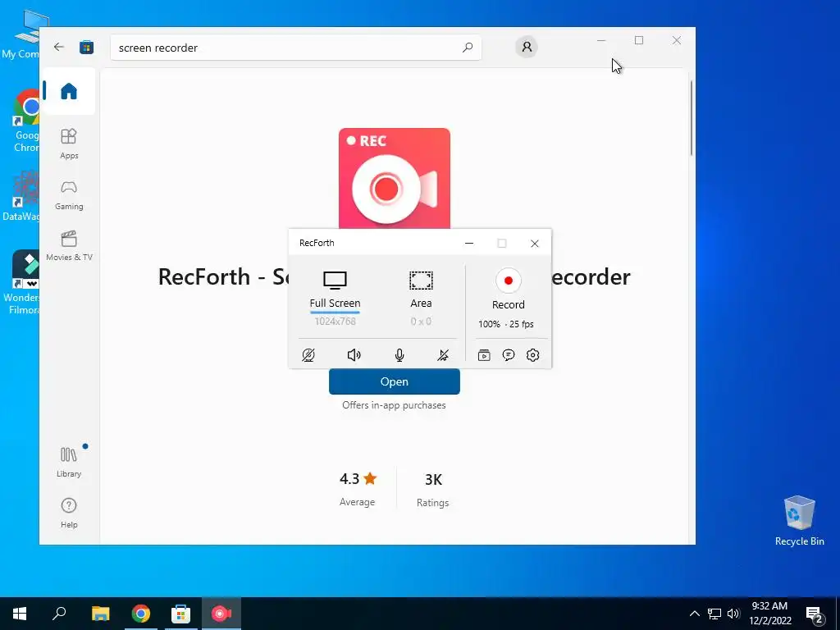Open Help in Store sidebar
The image size is (840, 630).
69,514
